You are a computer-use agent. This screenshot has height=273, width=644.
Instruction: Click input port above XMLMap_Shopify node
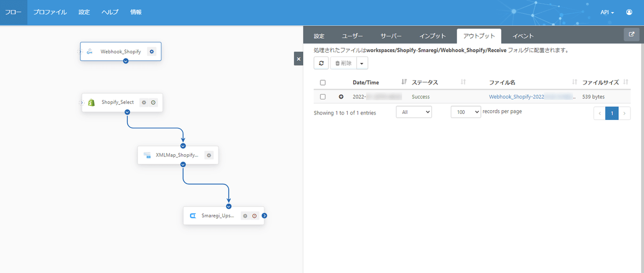click(x=183, y=145)
